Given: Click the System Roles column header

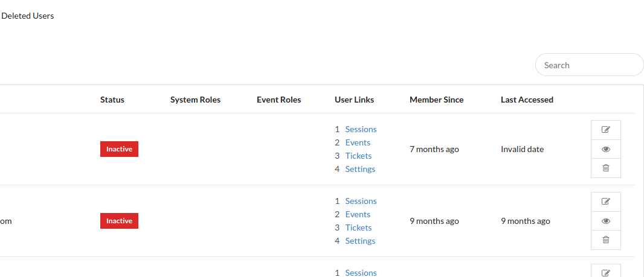Looking at the screenshot, I should (196, 100).
